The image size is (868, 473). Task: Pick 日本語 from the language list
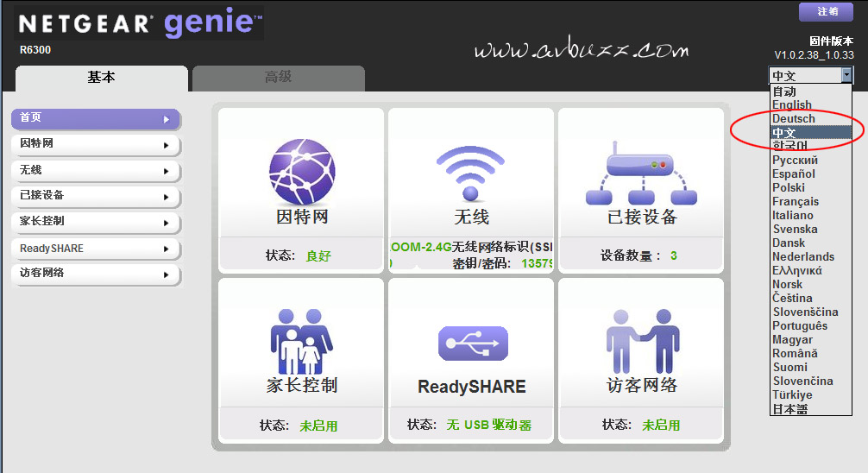[789, 409]
